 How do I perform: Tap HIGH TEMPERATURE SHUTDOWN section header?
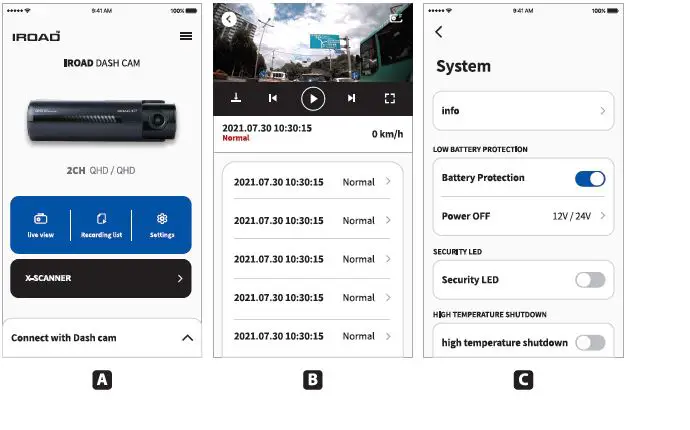tap(490, 314)
